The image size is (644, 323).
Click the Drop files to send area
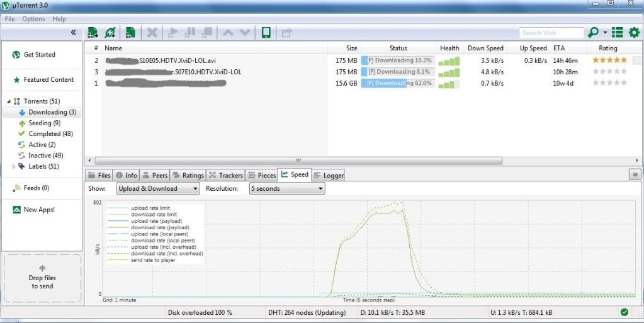tap(42, 278)
